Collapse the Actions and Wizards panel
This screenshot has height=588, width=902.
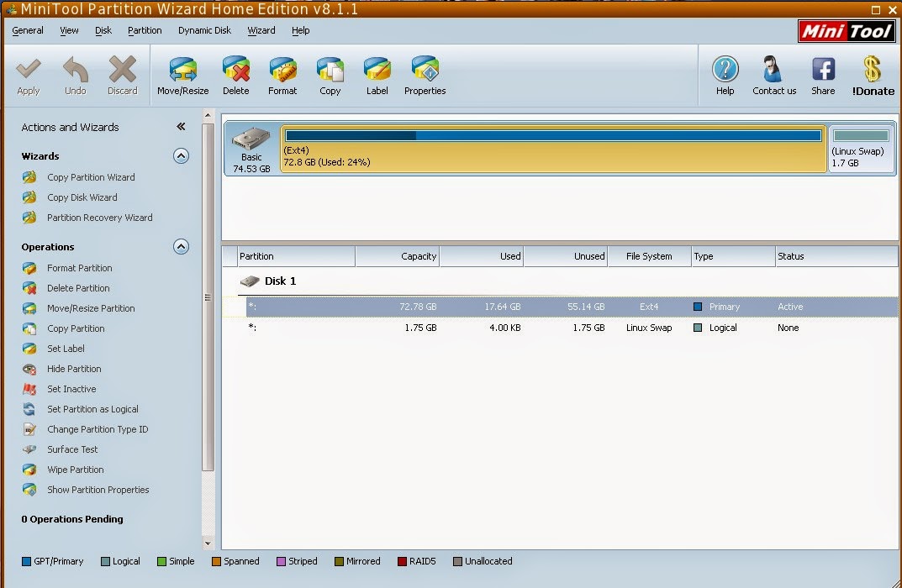[x=181, y=127]
